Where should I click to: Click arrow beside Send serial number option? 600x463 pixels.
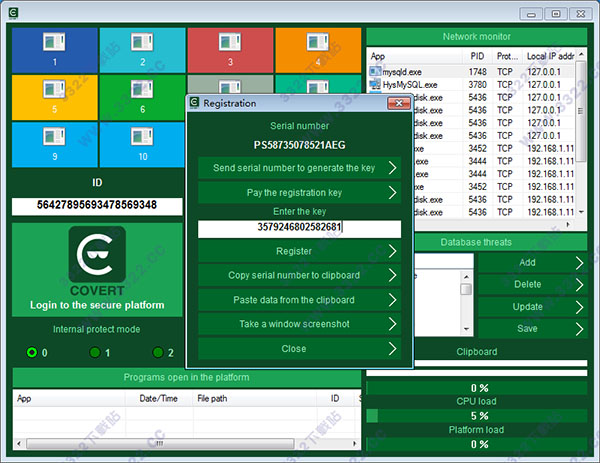point(392,167)
